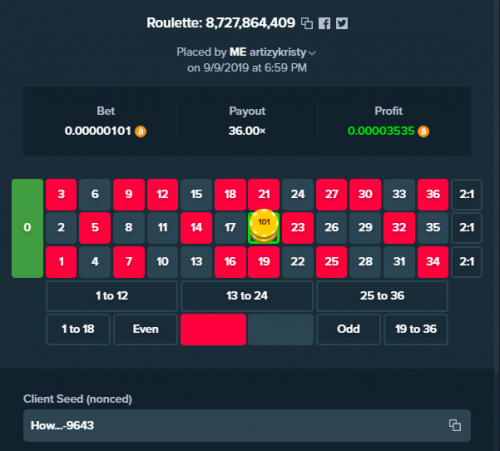Choose the 13 to 24 dozen bet
The image size is (500, 451).
tap(247, 296)
